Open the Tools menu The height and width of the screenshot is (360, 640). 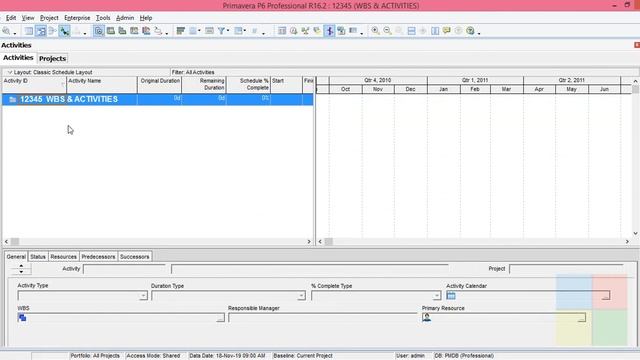(x=103, y=18)
